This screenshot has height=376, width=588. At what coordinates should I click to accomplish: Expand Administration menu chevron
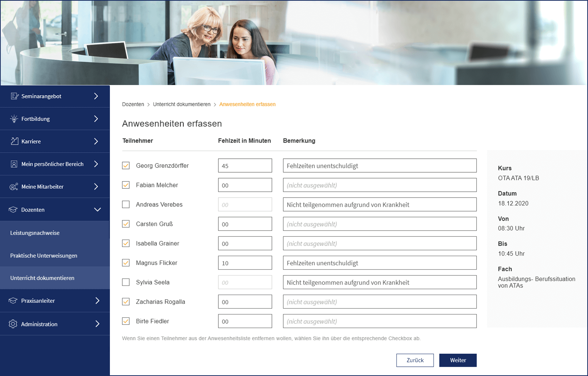97,324
